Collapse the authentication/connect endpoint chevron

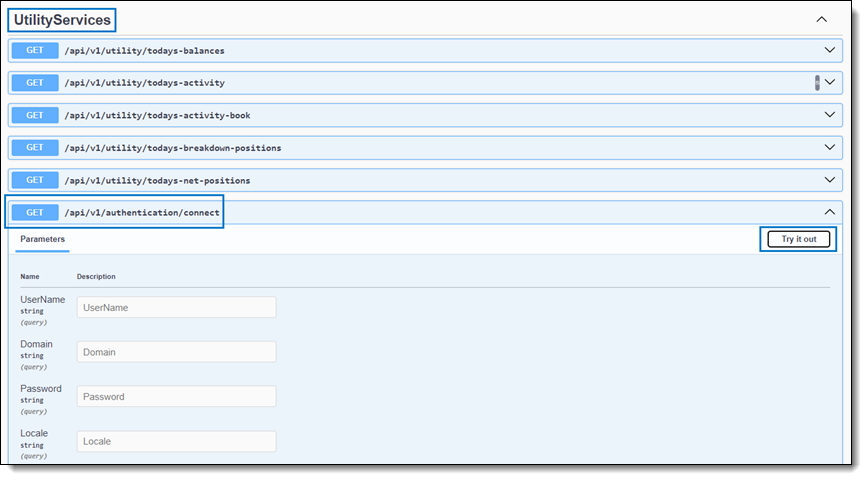click(829, 212)
